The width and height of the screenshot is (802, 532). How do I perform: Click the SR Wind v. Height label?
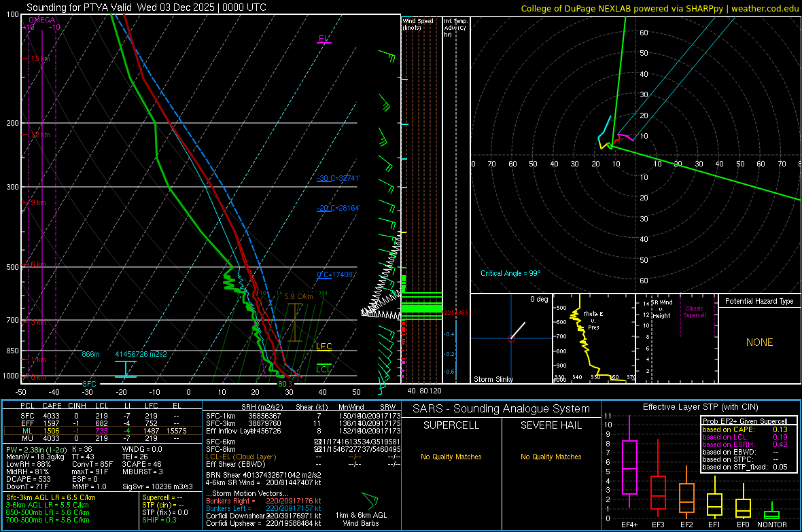click(662, 309)
